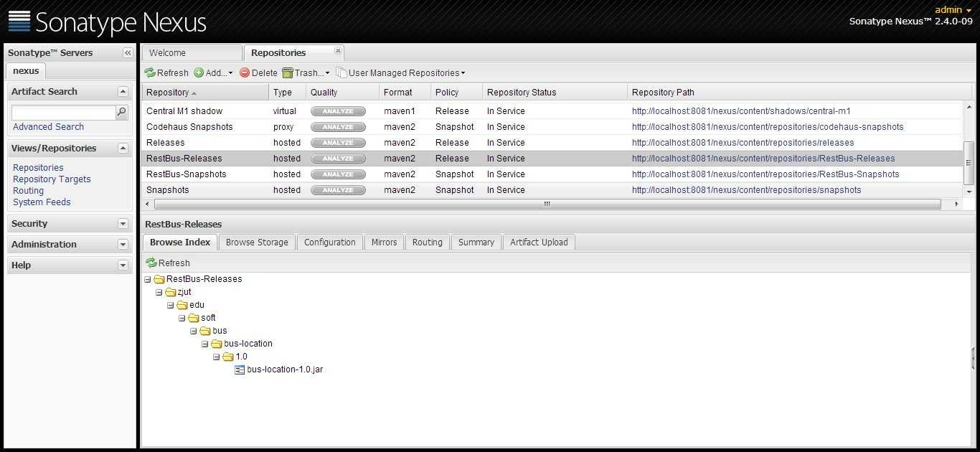Click the soft folder icon
980x452 pixels.
pos(194,318)
